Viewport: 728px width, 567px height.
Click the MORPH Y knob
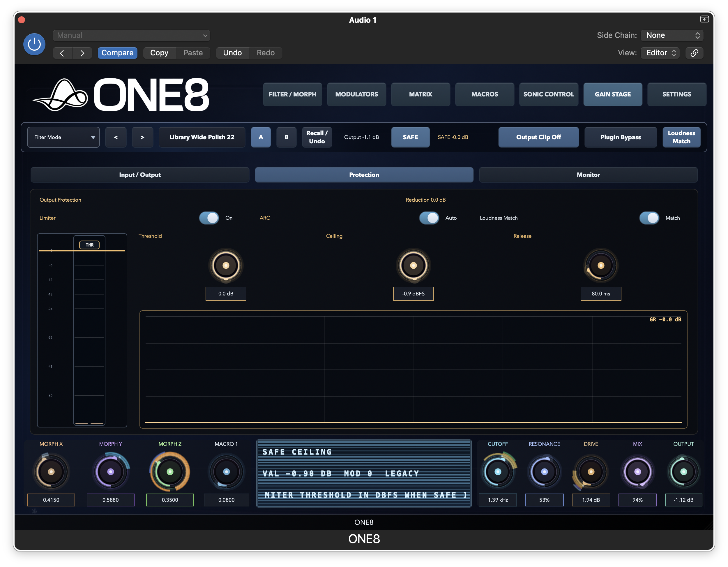(x=110, y=472)
